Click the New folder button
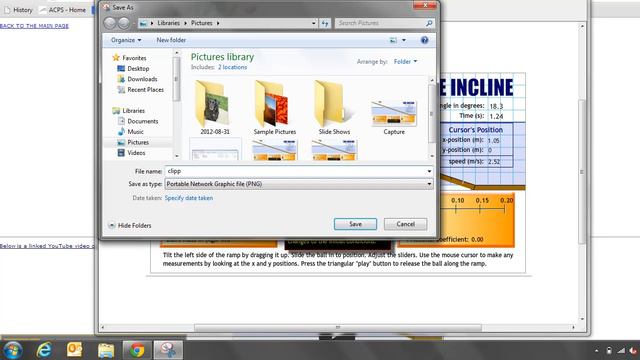This screenshot has width=640, height=360. (x=171, y=40)
